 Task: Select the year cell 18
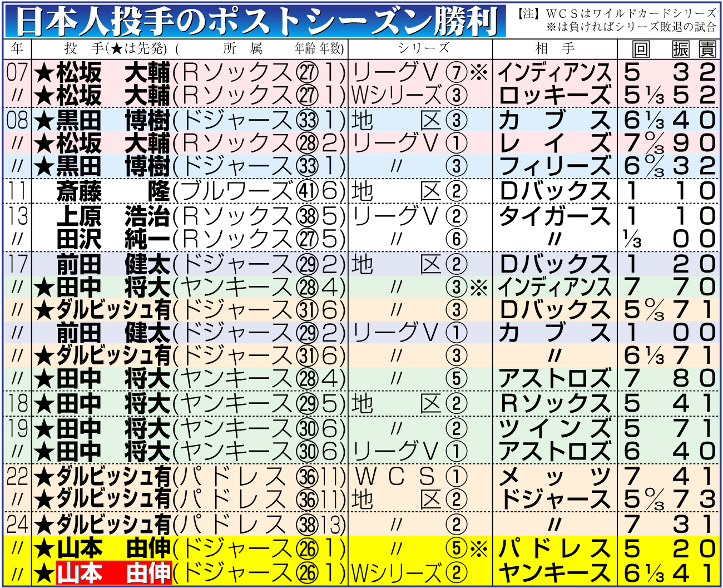click(x=17, y=403)
